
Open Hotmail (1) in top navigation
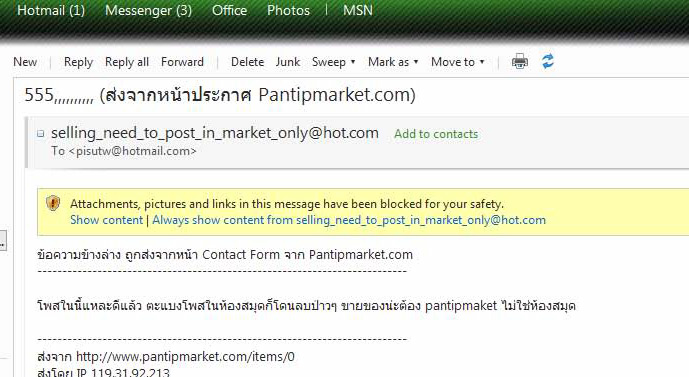[x=51, y=10]
